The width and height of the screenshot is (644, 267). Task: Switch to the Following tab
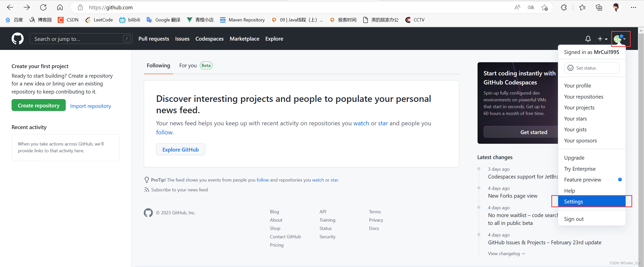tap(158, 66)
